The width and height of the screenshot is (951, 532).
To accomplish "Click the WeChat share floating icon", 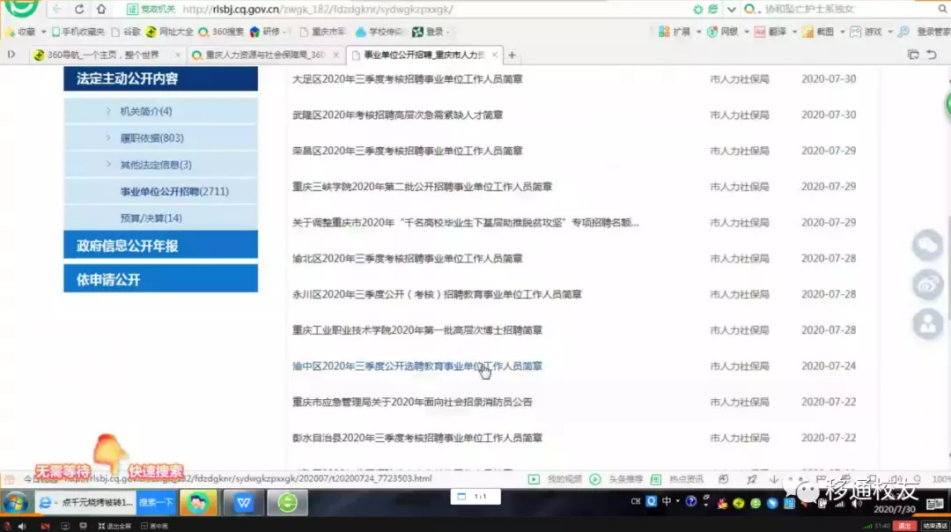I will point(928,245).
